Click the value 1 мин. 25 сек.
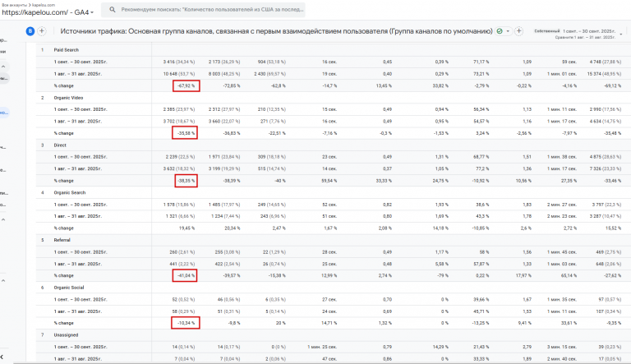The width and height of the screenshot is (631, 364). click(322, 347)
